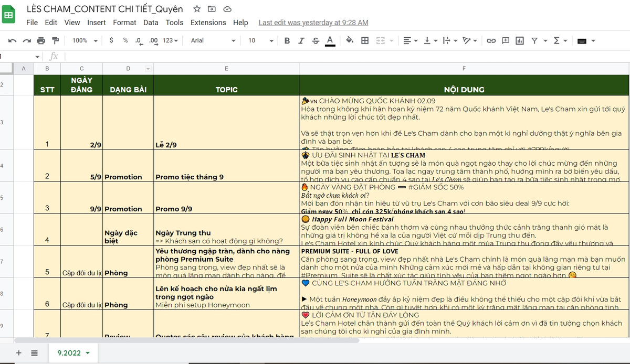Open the Help menu
Image resolution: width=630 pixels, height=364 pixels.
pyautogui.click(x=240, y=23)
